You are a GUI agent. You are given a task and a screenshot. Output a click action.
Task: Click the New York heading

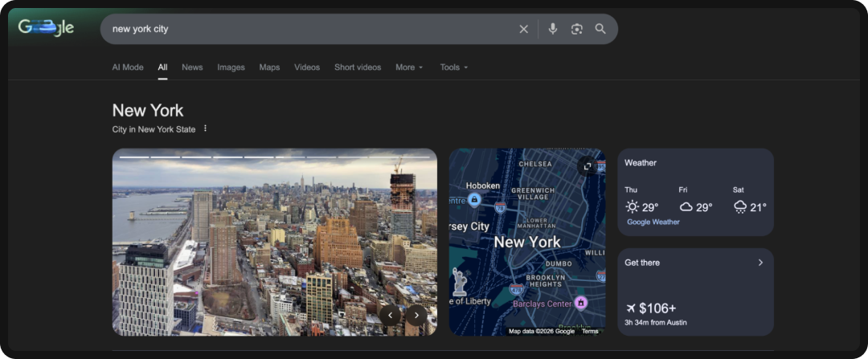tap(148, 110)
